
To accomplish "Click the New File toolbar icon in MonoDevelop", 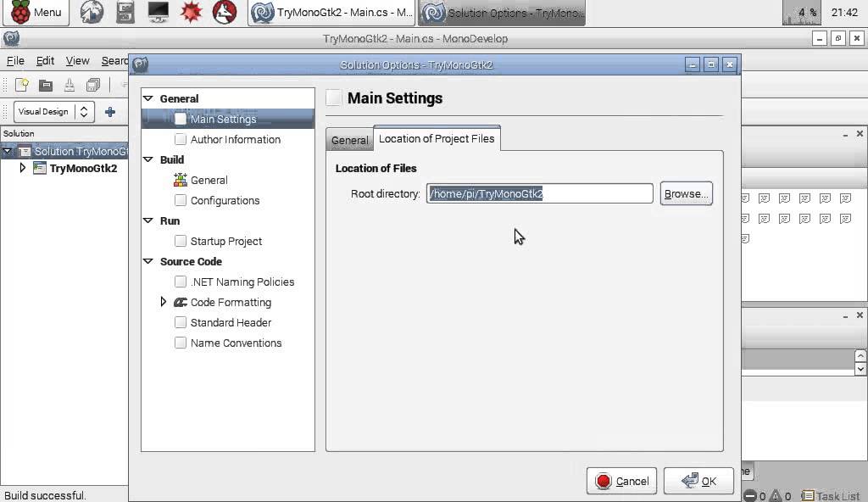I will click(22, 85).
